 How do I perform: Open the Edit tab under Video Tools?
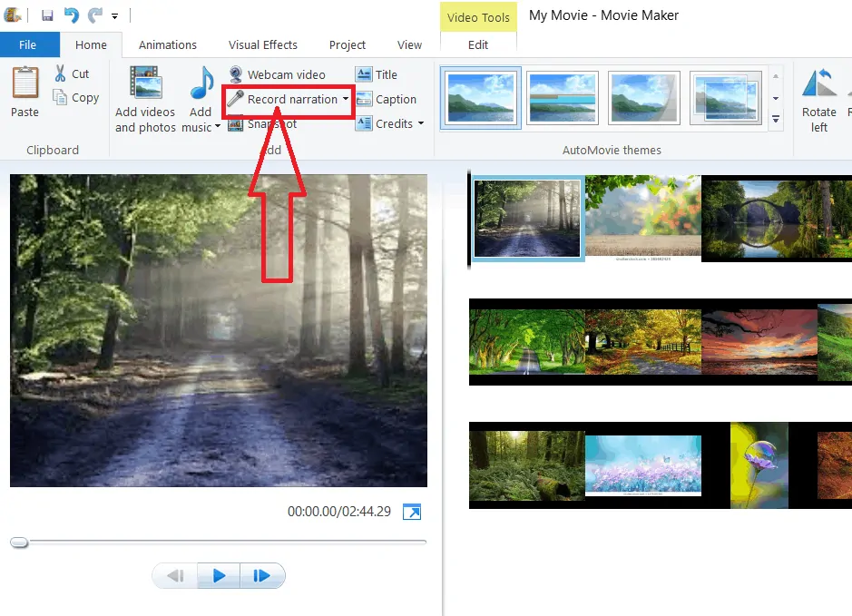(478, 45)
